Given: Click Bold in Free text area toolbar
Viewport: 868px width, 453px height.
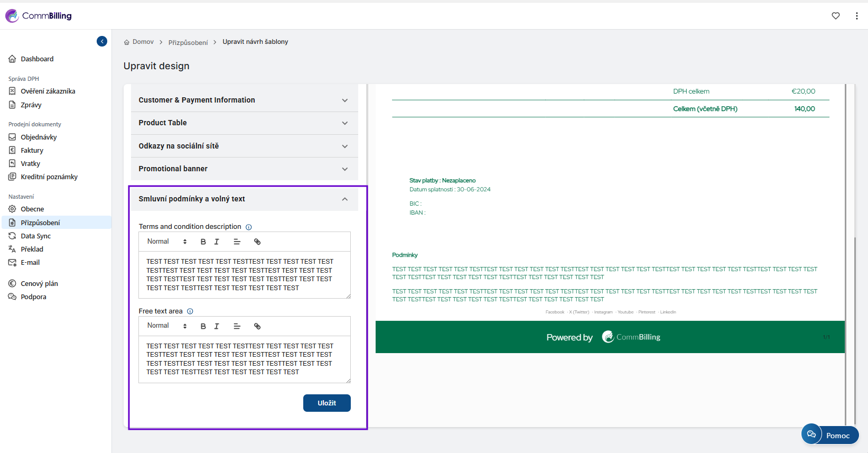Looking at the screenshot, I should [203, 326].
